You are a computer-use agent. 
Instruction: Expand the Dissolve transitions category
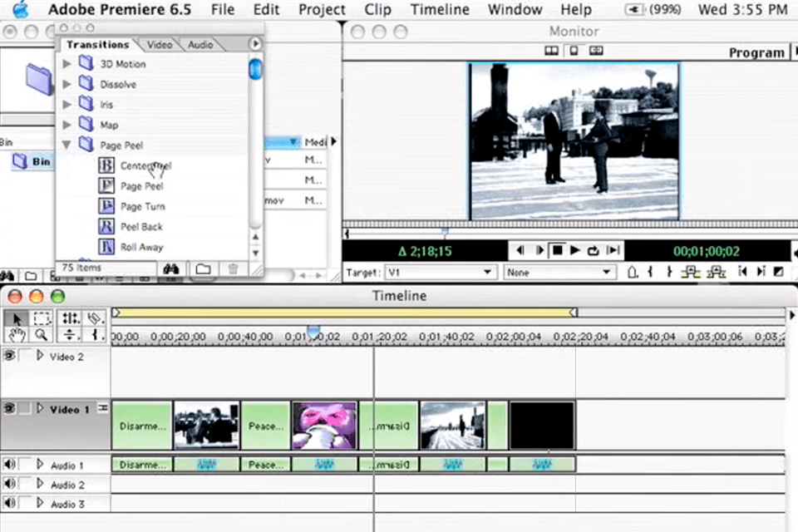tap(66, 84)
